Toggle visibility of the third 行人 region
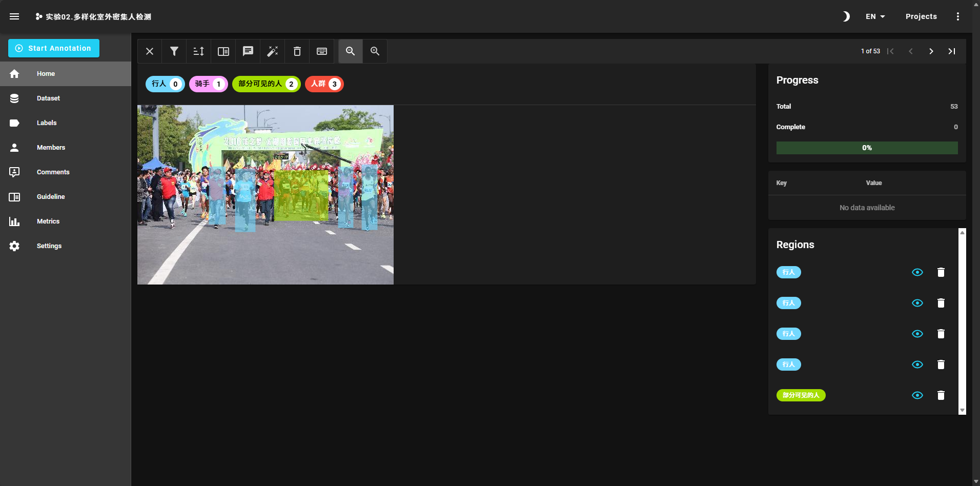This screenshot has width=980, height=486. pos(917,334)
